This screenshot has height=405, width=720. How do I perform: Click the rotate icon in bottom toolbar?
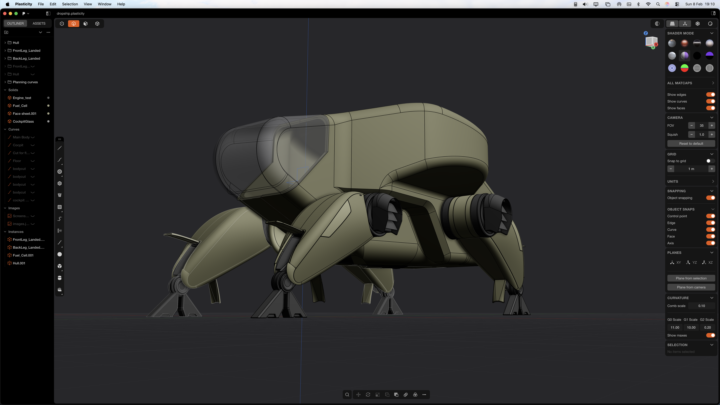pos(368,394)
